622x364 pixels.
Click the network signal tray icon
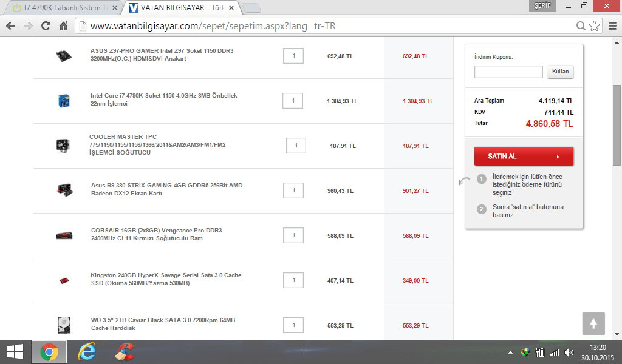pyautogui.click(x=555, y=352)
